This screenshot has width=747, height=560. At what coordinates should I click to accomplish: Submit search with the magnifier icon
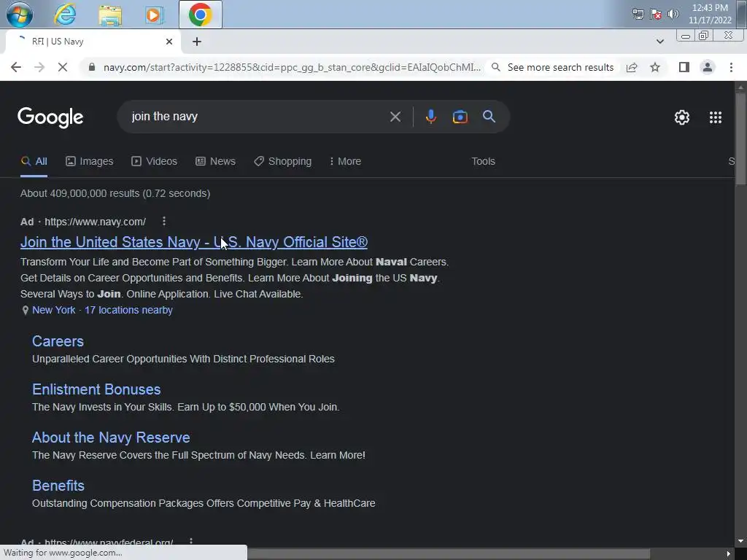coord(489,117)
